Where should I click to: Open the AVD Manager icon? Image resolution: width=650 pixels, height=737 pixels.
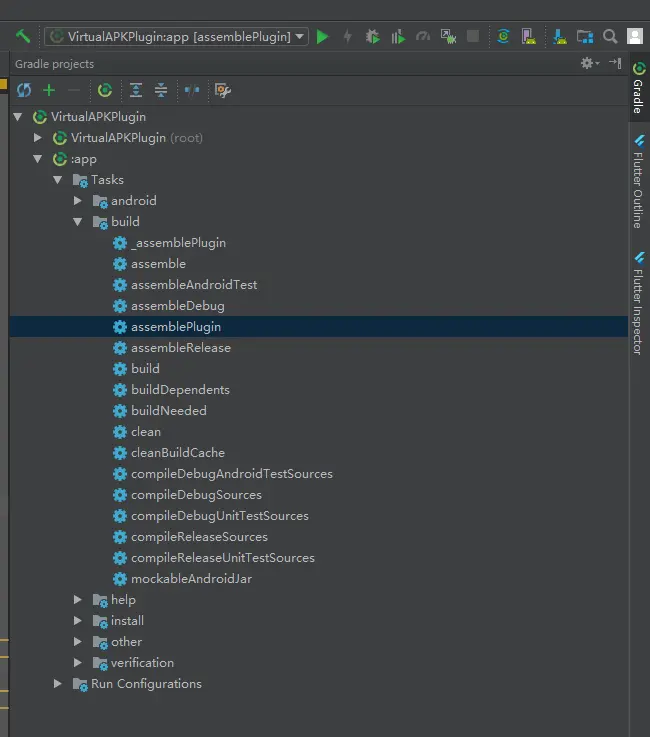(528, 37)
